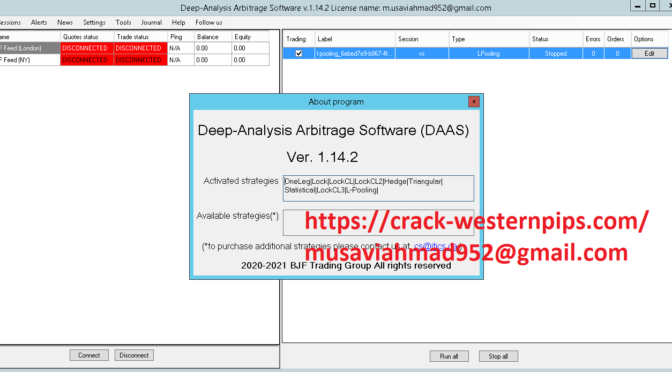Select the Feed (NY) row
The image size is (672, 372).
134,60
